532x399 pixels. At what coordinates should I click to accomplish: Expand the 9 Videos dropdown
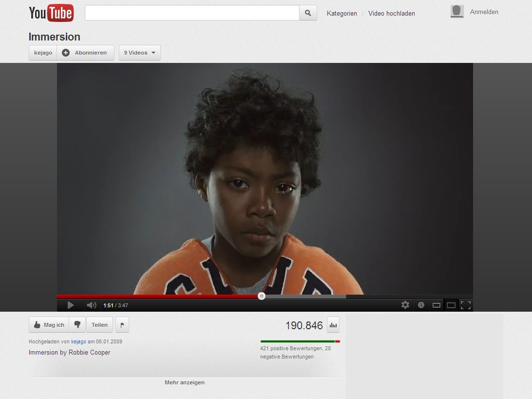click(x=140, y=53)
